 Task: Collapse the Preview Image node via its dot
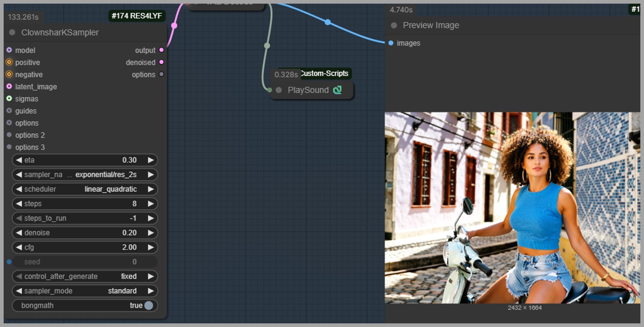(x=394, y=26)
